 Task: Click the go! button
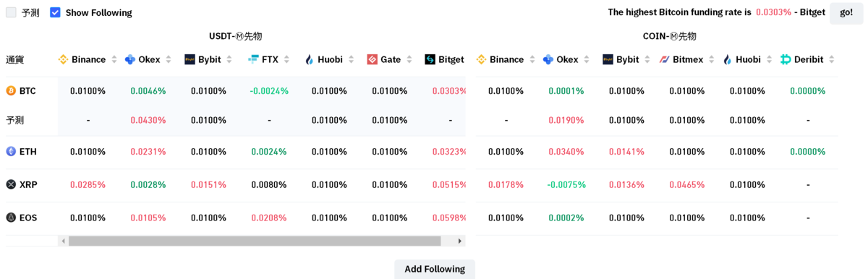[846, 12]
